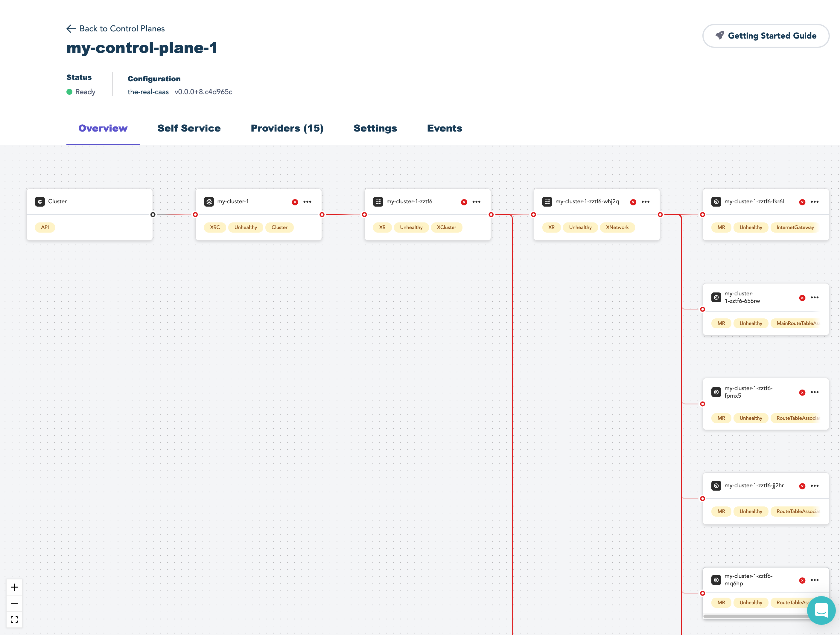Image resolution: width=840 pixels, height=635 pixels.
Task: Click the right output handle of Cluster node
Action: pyautogui.click(x=153, y=215)
